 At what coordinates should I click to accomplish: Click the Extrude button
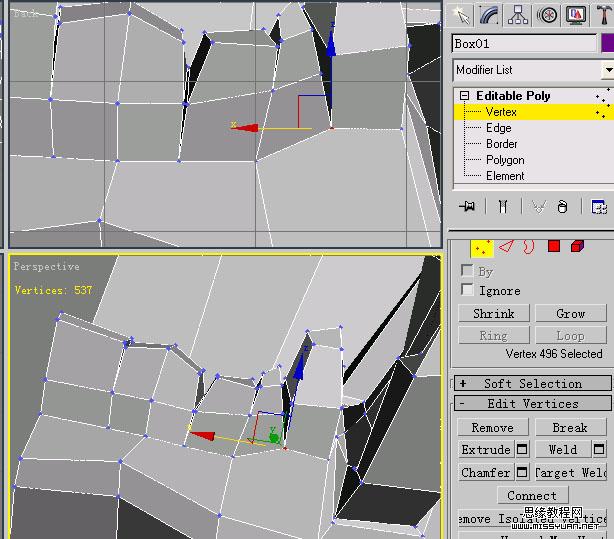pyautogui.click(x=486, y=449)
